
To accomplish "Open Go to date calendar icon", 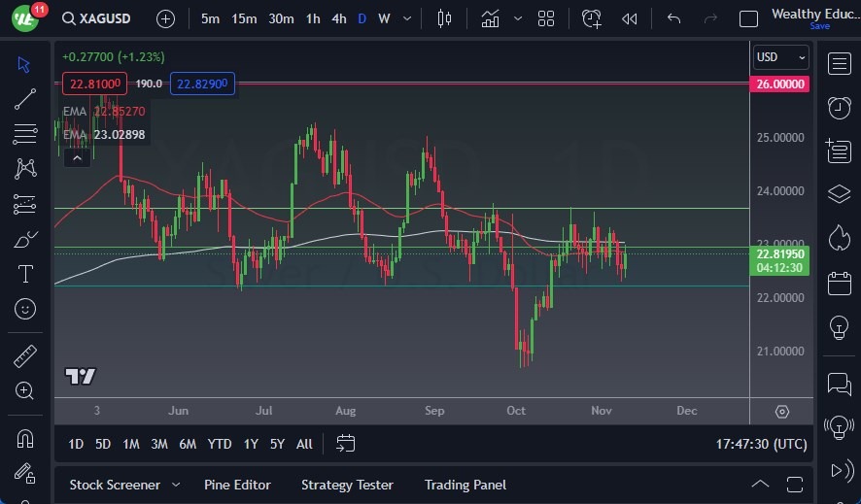I will (x=345, y=444).
